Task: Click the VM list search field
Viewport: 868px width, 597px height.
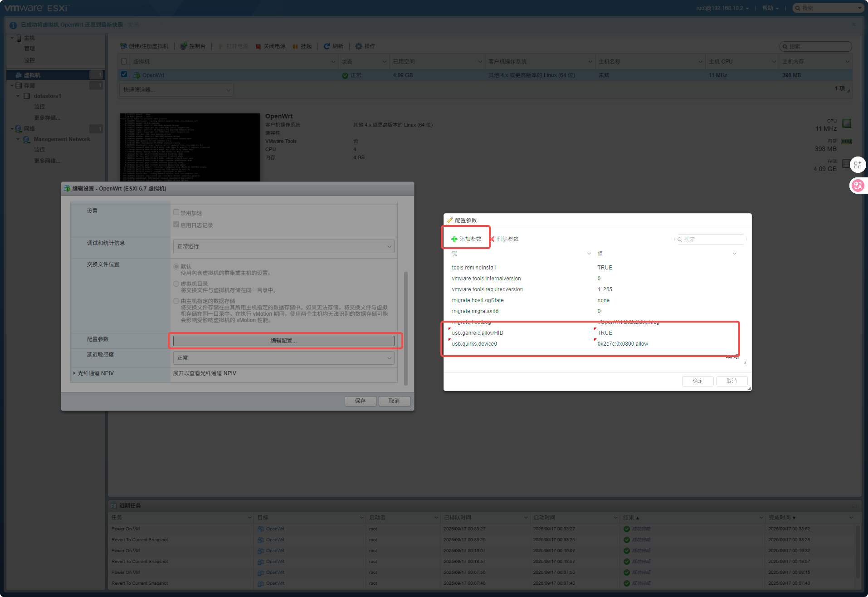Action: [x=816, y=47]
